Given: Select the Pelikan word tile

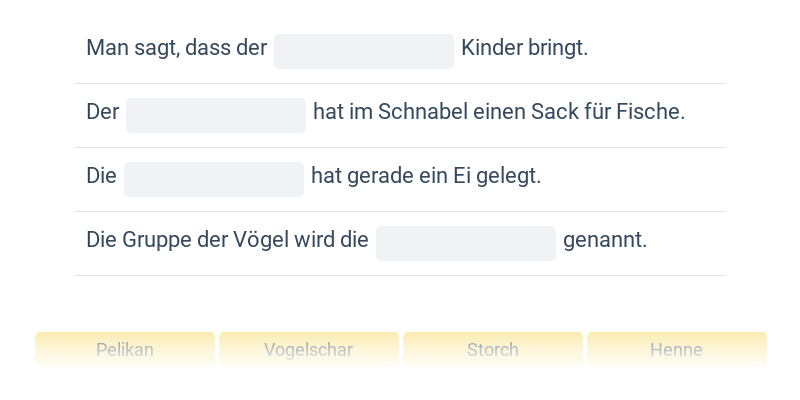Looking at the screenshot, I should point(125,350).
